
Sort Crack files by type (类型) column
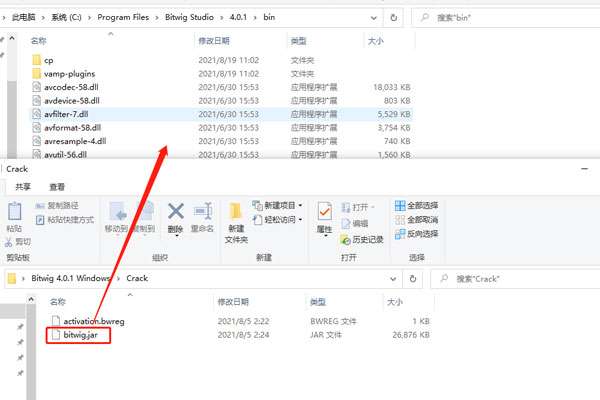point(318,302)
